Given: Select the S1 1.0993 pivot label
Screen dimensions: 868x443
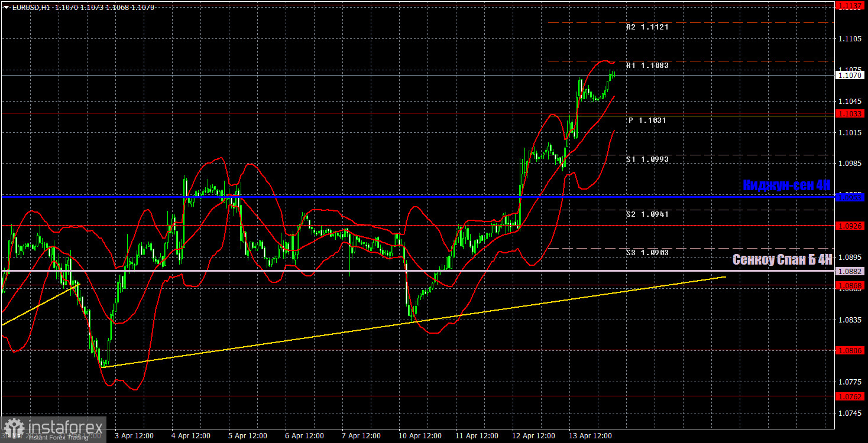Looking at the screenshot, I should coord(647,159).
